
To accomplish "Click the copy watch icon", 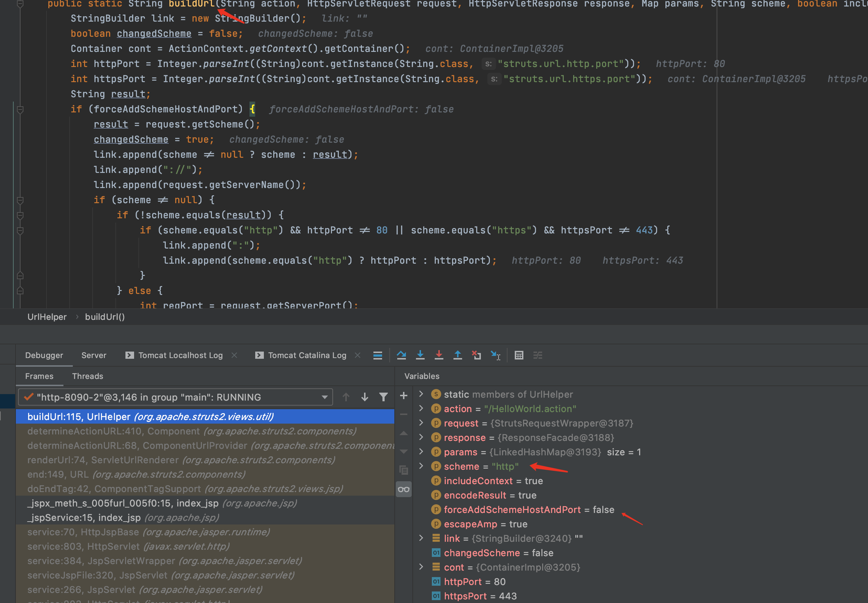I will (403, 470).
